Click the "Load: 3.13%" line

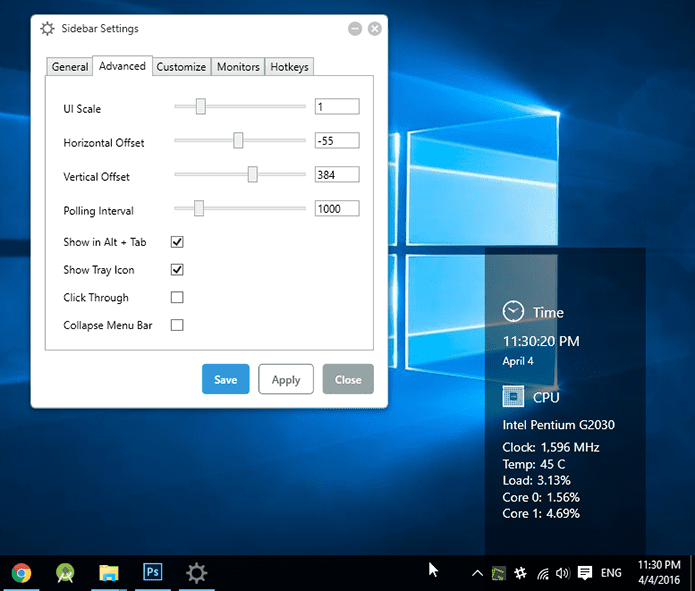(x=536, y=481)
